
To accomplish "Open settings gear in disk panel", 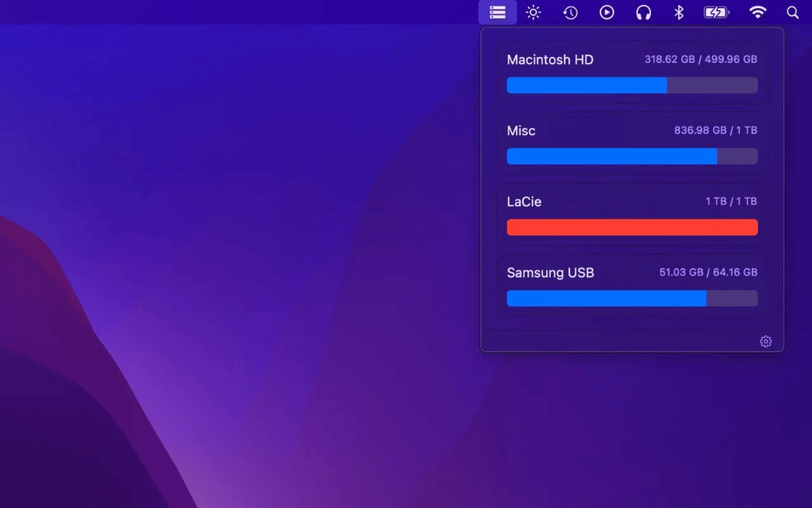I will point(765,341).
